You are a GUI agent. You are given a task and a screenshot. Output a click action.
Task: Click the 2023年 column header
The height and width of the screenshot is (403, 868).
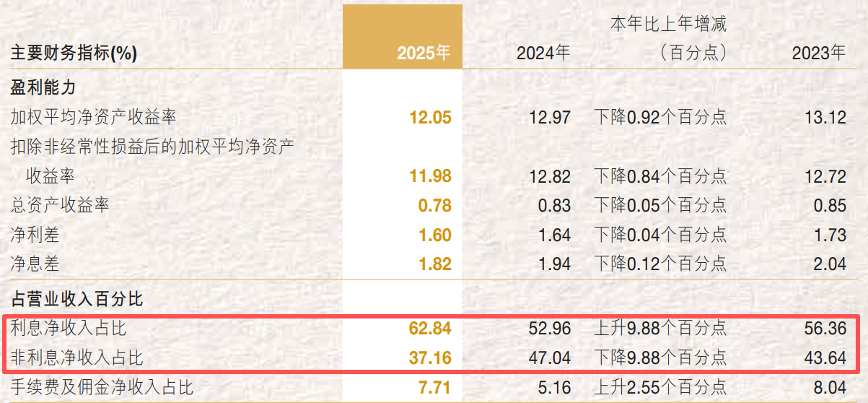818,53
